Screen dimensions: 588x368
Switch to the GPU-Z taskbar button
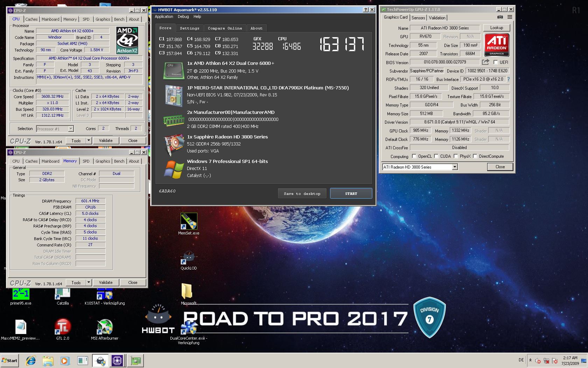click(135, 361)
